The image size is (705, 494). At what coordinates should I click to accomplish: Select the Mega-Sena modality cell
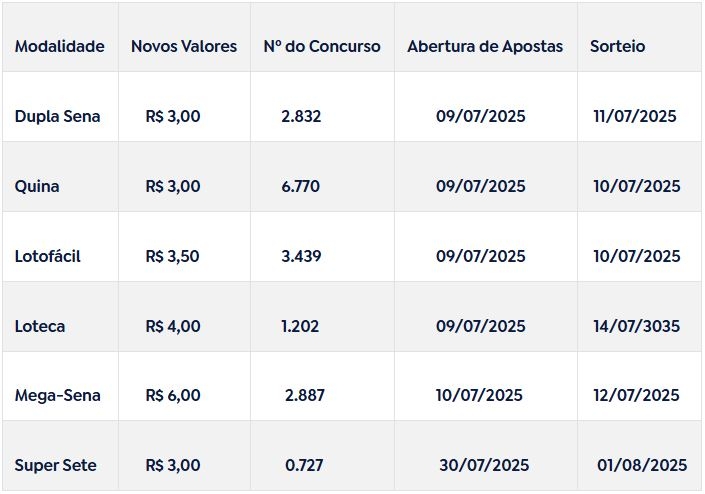tap(58, 396)
